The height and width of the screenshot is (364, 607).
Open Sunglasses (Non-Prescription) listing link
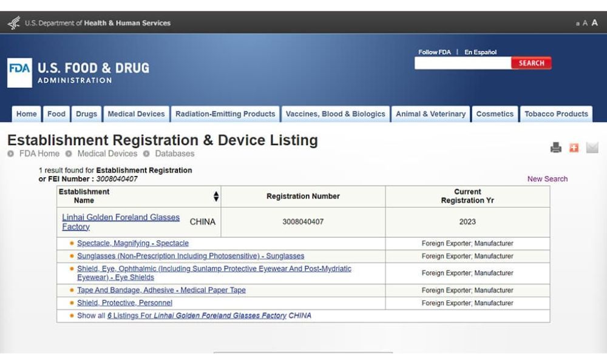pos(191,256)
